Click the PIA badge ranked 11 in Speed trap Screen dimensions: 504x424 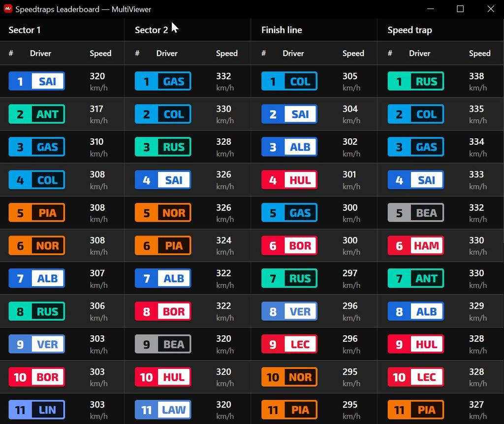point(415,410)
